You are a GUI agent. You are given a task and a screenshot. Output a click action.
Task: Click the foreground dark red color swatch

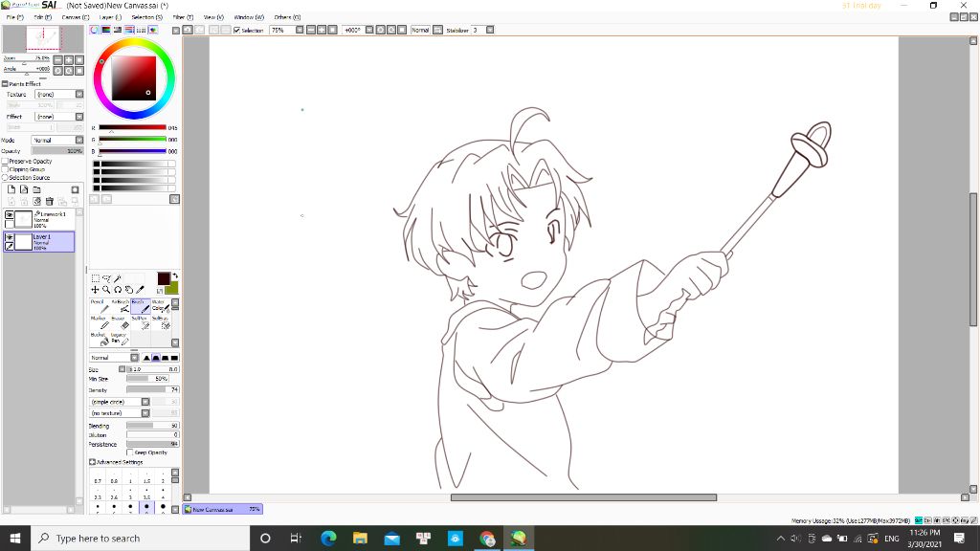click(x=164, y=278)
